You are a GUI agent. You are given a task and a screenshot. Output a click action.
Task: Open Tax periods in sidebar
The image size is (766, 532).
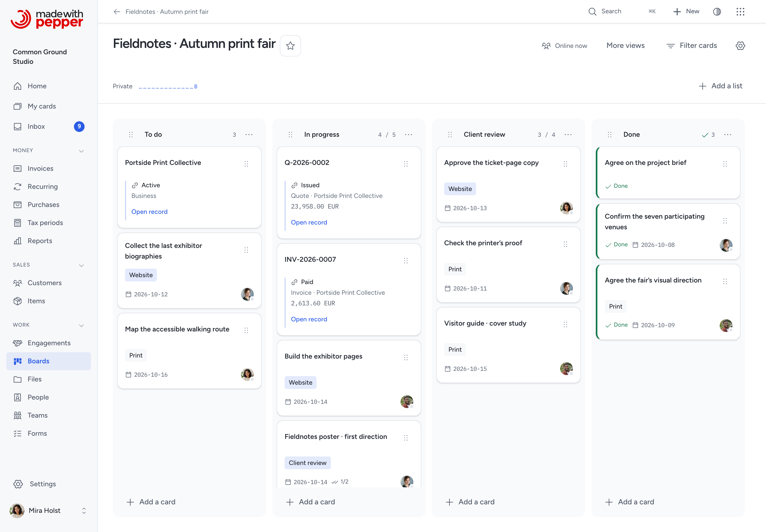(x=49, y=223)
